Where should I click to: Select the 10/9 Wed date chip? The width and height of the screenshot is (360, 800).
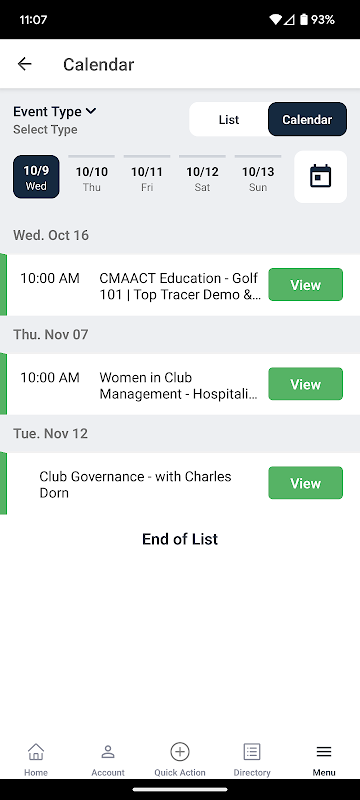click(36, 177)
